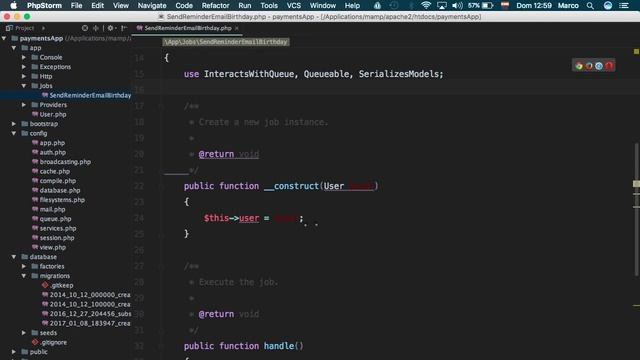The height and width of the screenshot is (360, 640).
Task: Select the SendReminderEmailBirthday.php editor tab
Action: pos(188,28)
